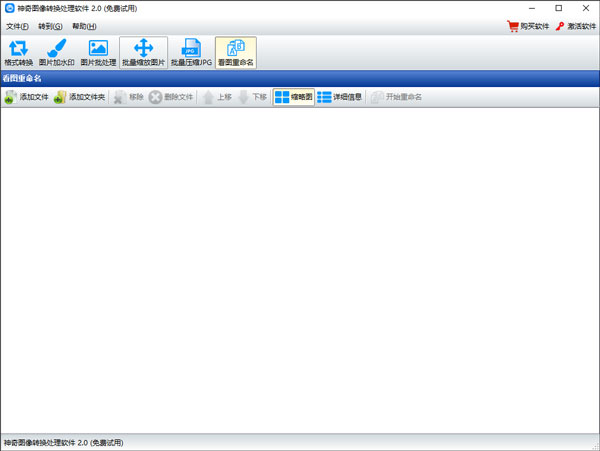Open the 转到(G) menu
The width and height of the screenshot is (600, 451).
coord(50,26)
